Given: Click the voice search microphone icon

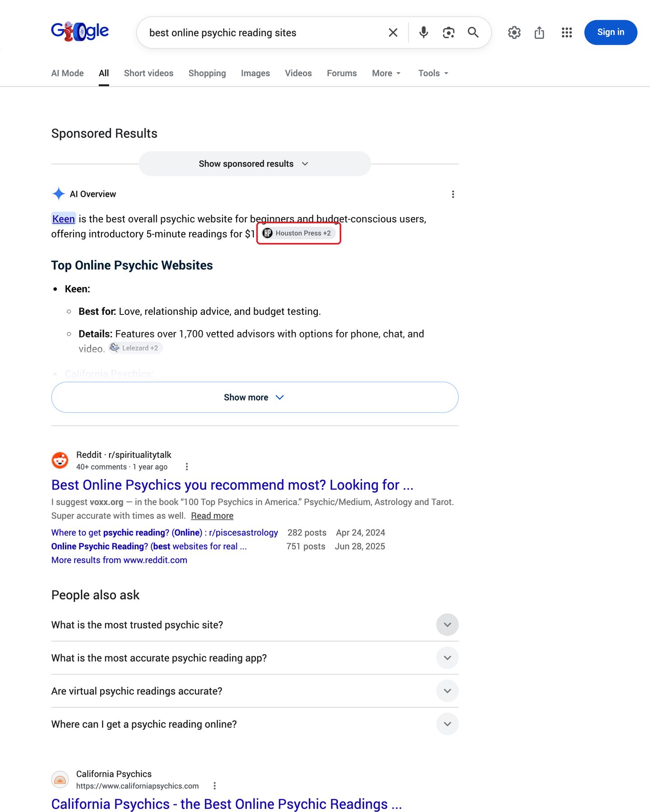Looking at the screenshot, I should (x=423, y=32).
